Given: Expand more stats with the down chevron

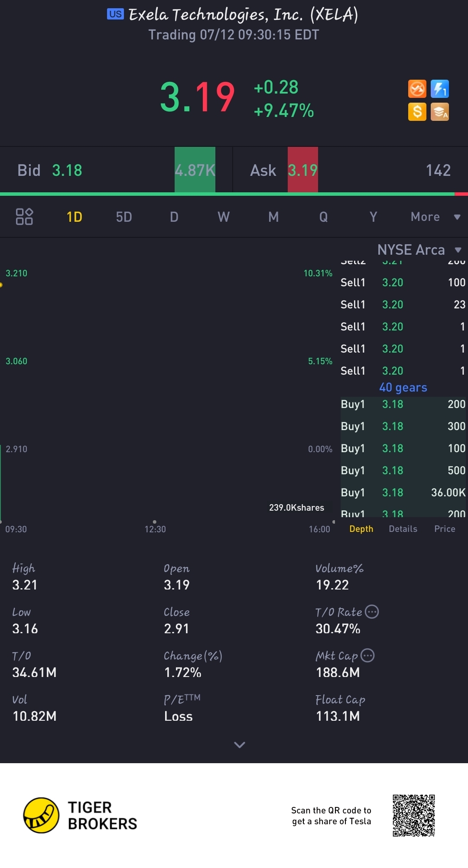Looking at the screenshot, I should (x=240, y=745).
